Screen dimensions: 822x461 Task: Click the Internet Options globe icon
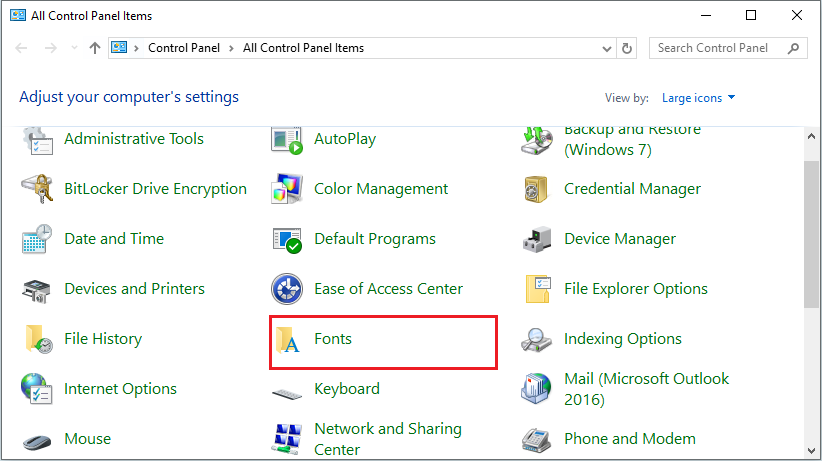pos(37,389)
